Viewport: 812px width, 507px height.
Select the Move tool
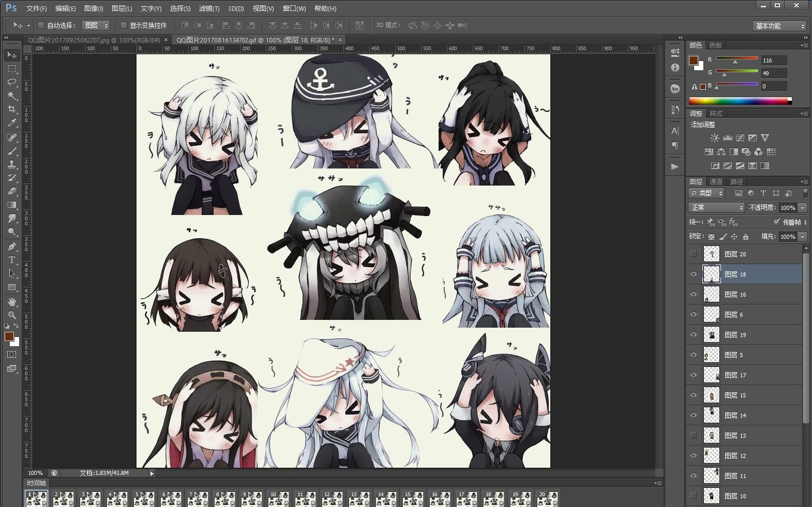pos(12,55)
